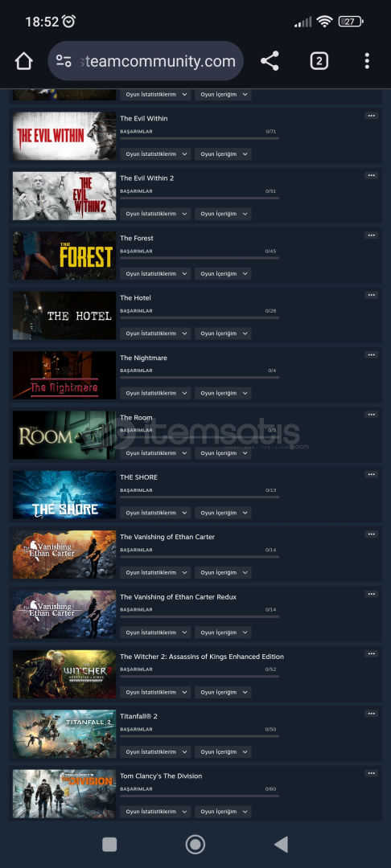Expand Oyun İstatistiklerim dropdown for The Evil Within 2

(x=155, y=214)
